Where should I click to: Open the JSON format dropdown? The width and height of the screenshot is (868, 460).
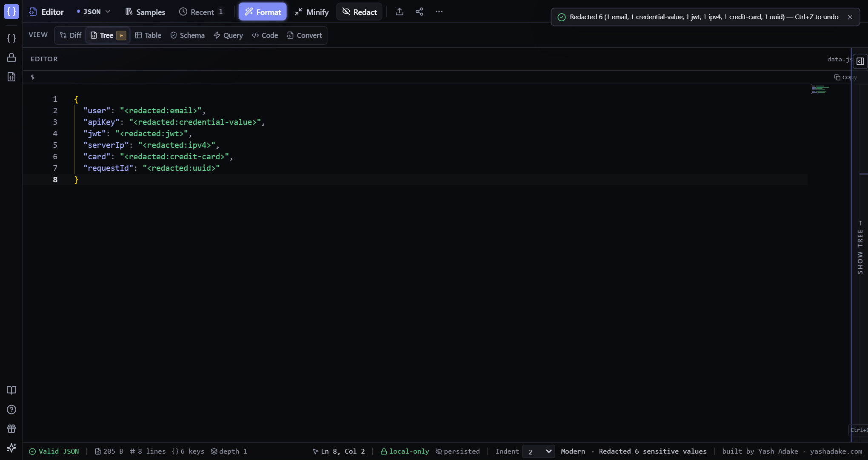tap(94, 12)
